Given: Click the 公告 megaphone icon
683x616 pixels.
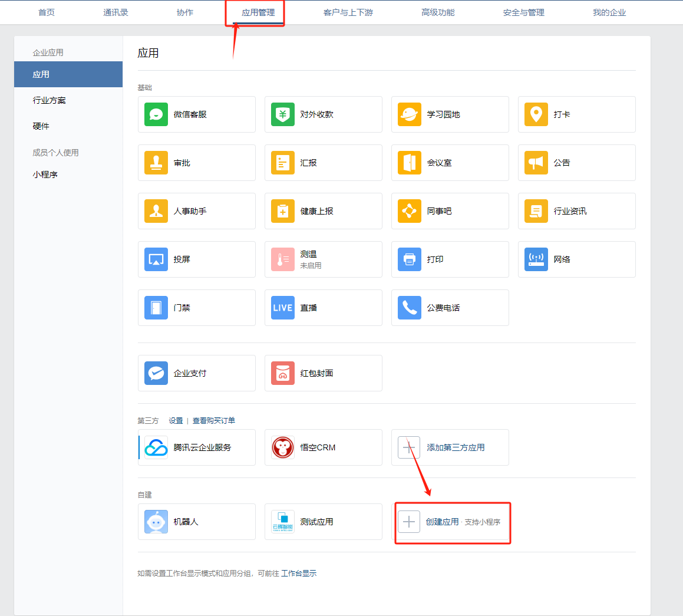Looking at the screenshot, I should (536, 163).
